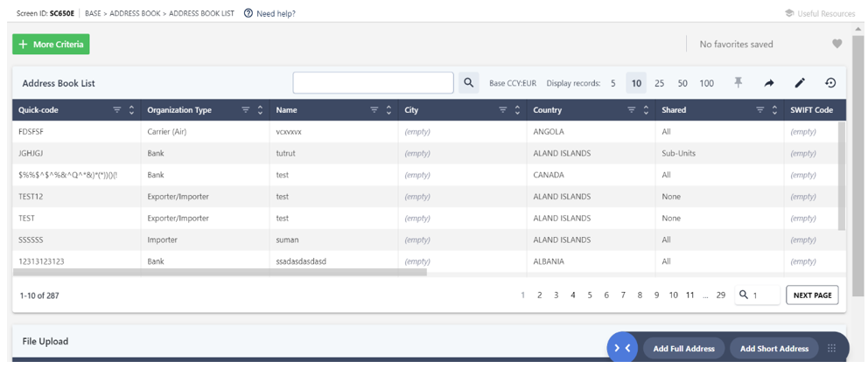The height and width of the screenshot is (368, 868).
Task: Open filter for Country column
Action: click(631, 110)
